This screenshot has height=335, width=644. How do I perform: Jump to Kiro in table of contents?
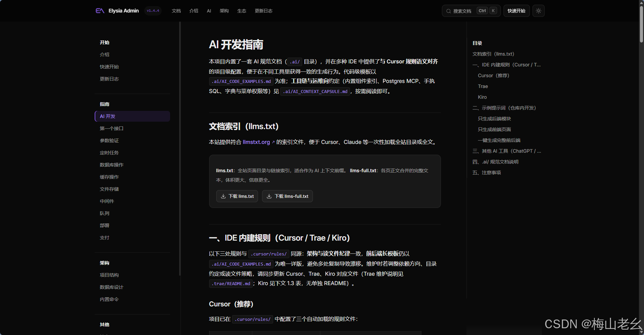pyautogui.click(x=482, y=97)
